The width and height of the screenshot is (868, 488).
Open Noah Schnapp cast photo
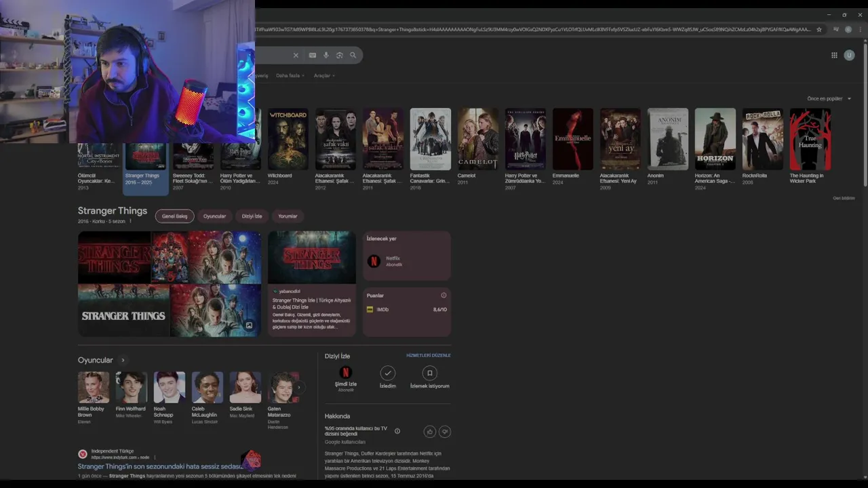170,387
